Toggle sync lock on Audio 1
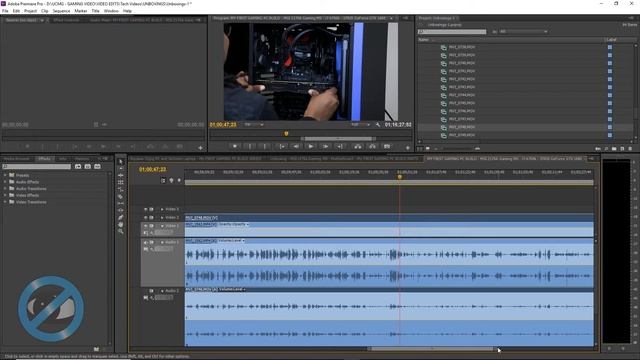 pos(151,242)
